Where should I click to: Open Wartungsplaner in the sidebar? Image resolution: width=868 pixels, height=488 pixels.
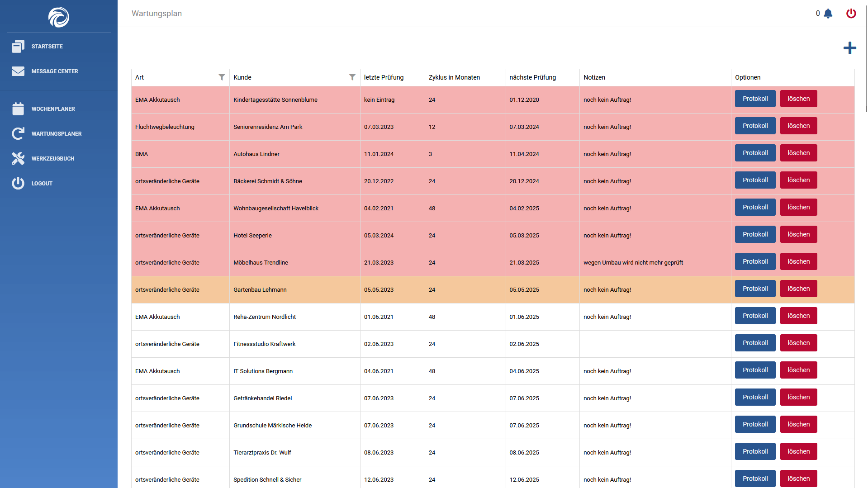pos(57,134)
